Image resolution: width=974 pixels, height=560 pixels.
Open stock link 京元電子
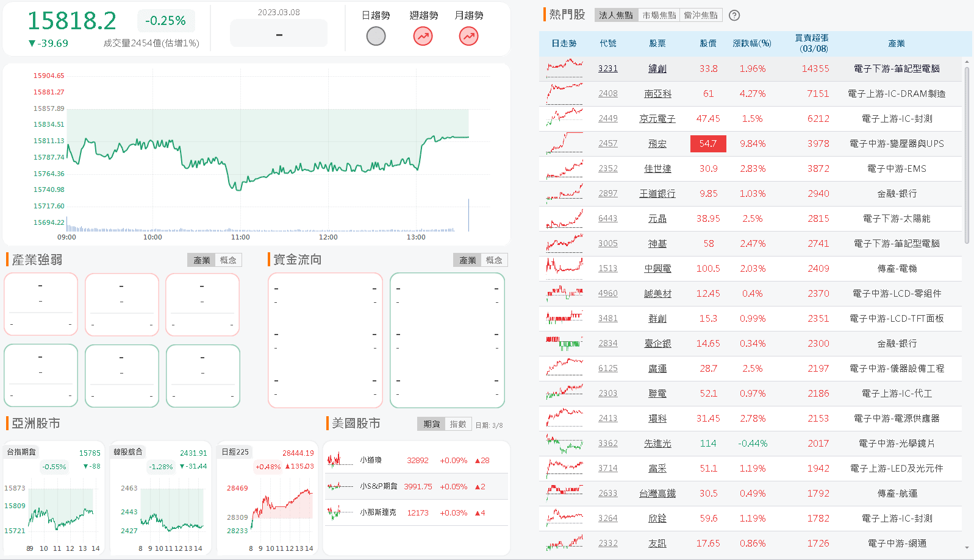657,119
